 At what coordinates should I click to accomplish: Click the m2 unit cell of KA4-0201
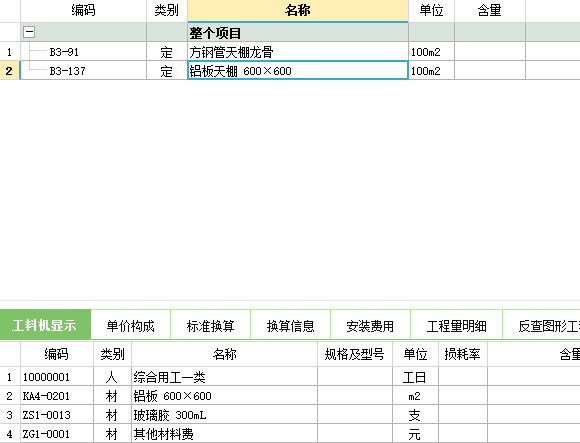(x=415, y=396)
